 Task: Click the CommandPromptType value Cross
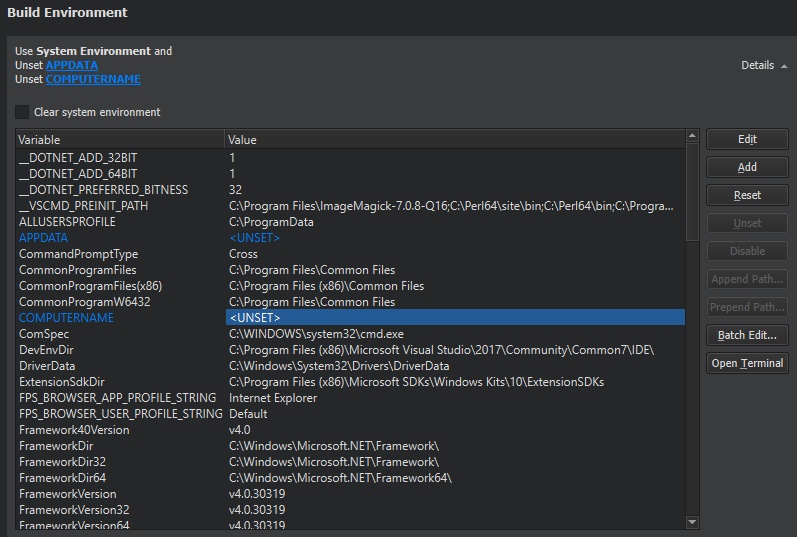243,254
